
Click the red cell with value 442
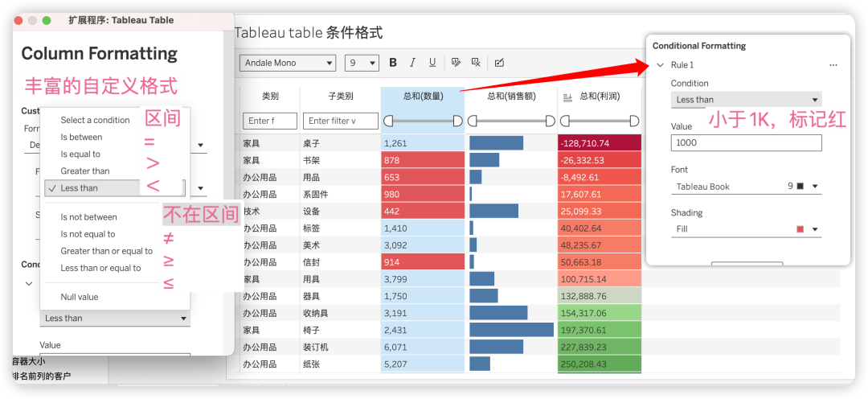[423, 212]
